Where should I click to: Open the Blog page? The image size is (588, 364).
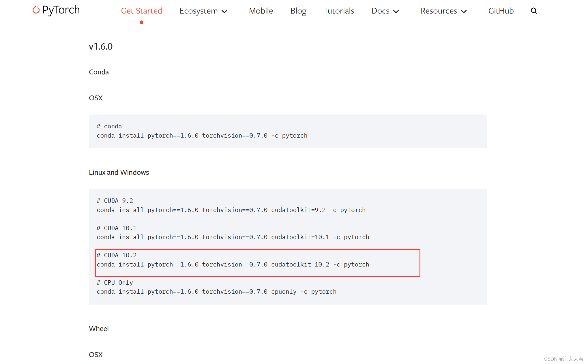coord(298,11)
